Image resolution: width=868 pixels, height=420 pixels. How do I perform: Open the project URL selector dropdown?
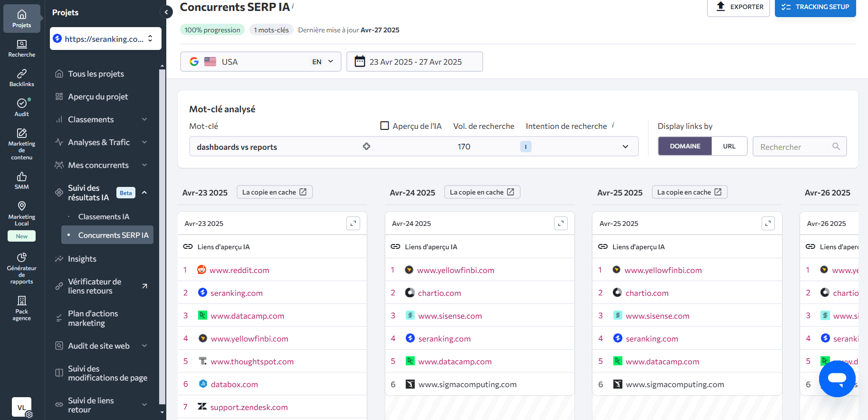(105, 39)
